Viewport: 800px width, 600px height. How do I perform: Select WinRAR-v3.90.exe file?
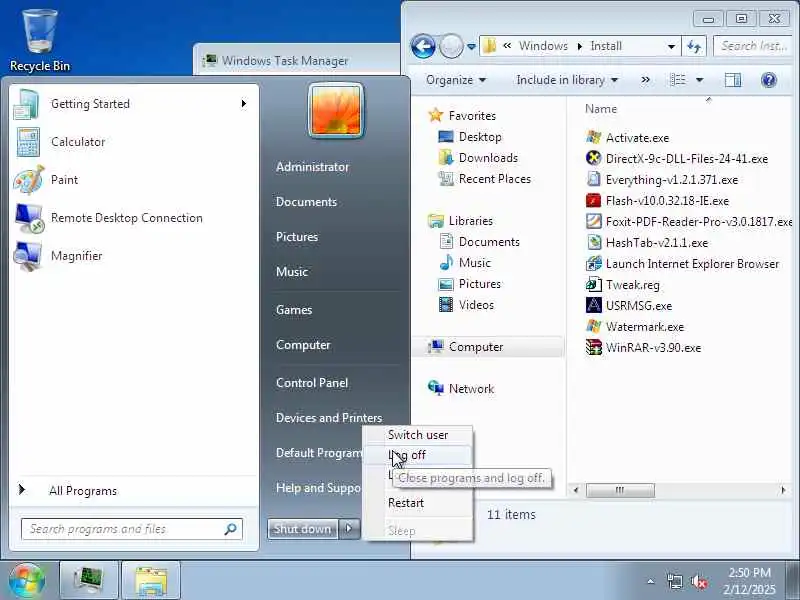pos(643,347)
